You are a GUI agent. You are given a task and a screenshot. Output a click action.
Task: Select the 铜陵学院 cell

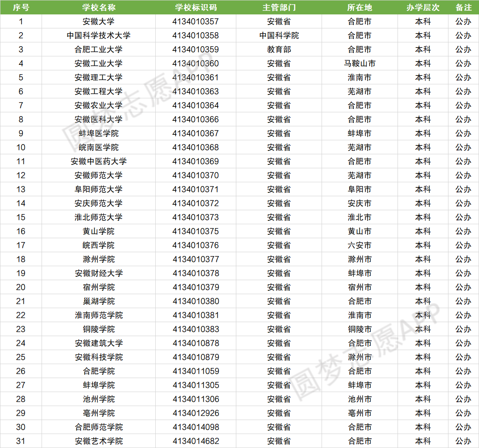[99, 329]
